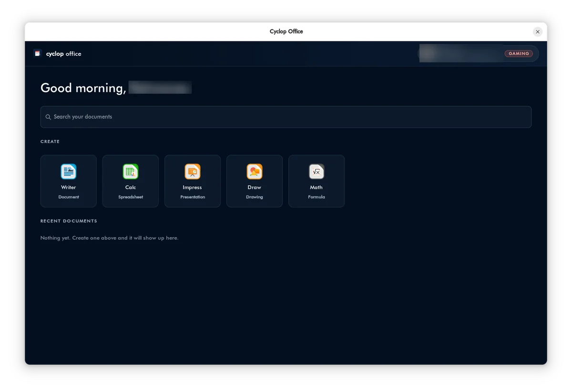Create a new Writer document

[x=69, y=181]
